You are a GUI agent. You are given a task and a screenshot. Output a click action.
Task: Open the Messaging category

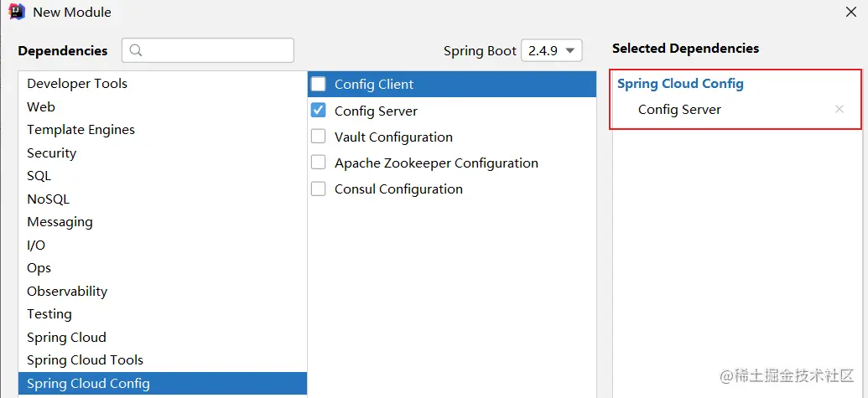(x=163, y=222)
